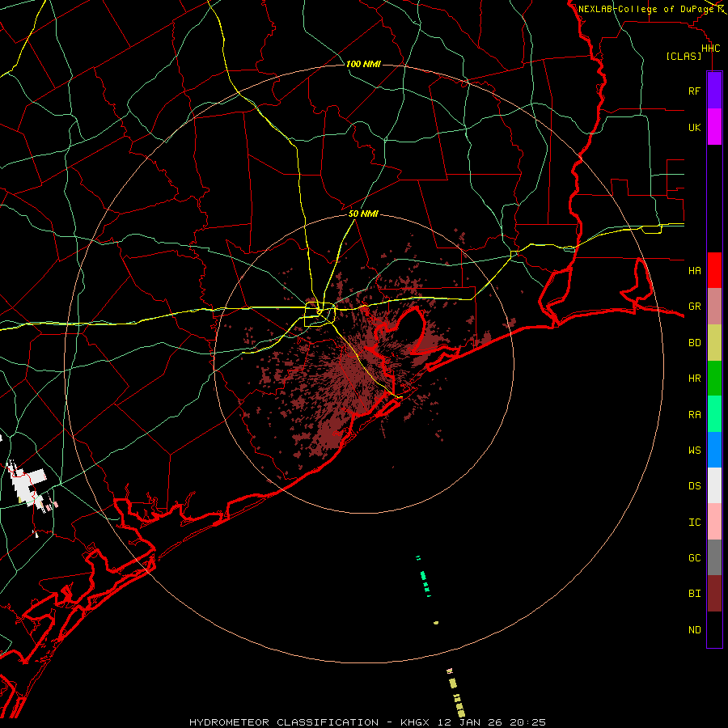This screenshot has width=728, height=728.
Task: Click the UK legend label
Action: click(694, 127)
